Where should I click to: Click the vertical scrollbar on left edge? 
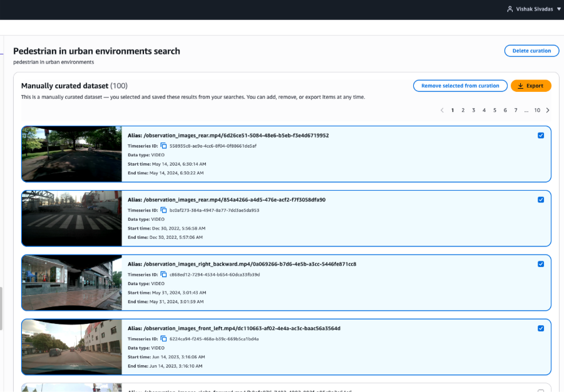point(1,308)
